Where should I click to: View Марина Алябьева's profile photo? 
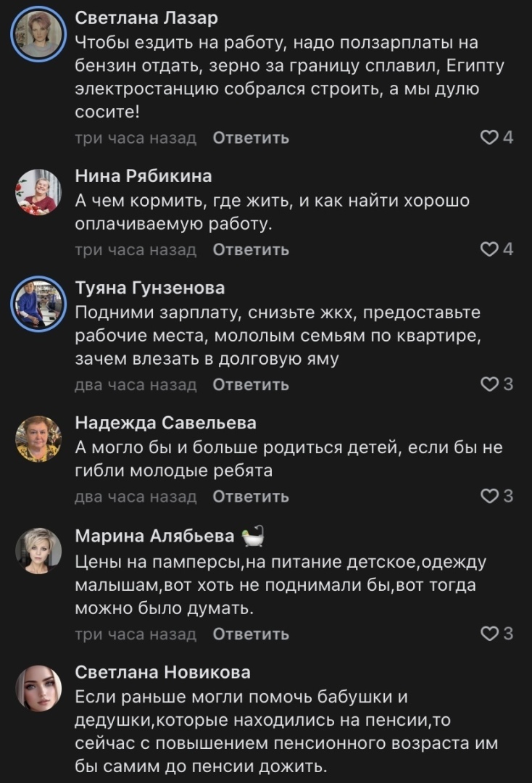tap(39, 551)
